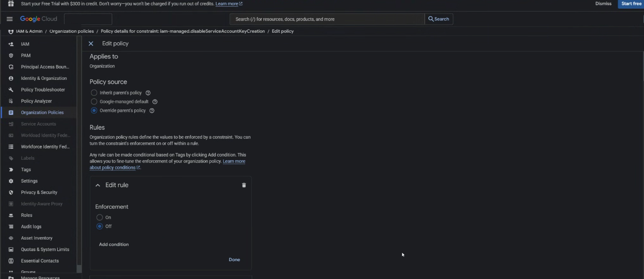Image resolution: width=644 pixels, height=279 pixels.
Task: Click the Principal Access Boundary icon
Action: point(11,67)
